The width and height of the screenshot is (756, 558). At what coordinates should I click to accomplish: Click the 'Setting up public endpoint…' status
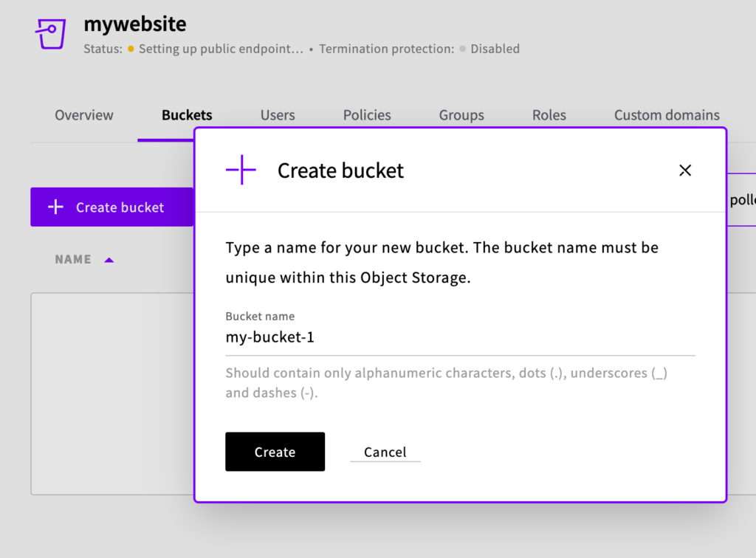[x=221, y=49]
